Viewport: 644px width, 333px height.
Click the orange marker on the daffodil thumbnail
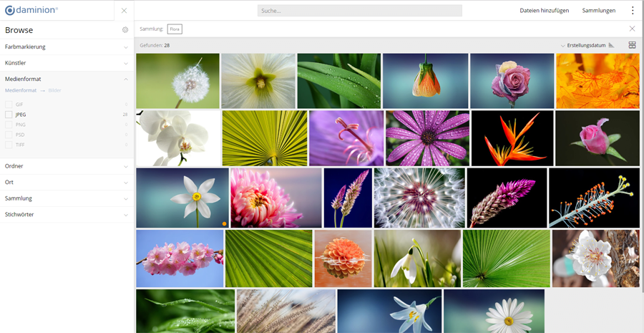[x=224, y=224]
